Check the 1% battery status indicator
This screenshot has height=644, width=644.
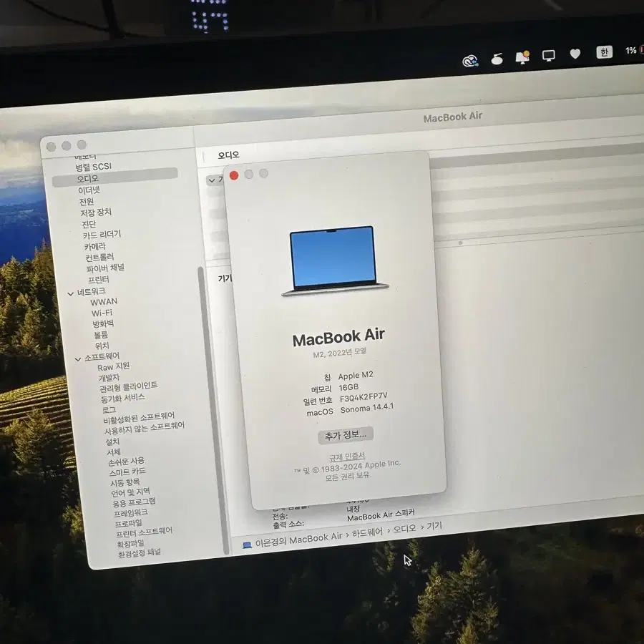[633, 50]
